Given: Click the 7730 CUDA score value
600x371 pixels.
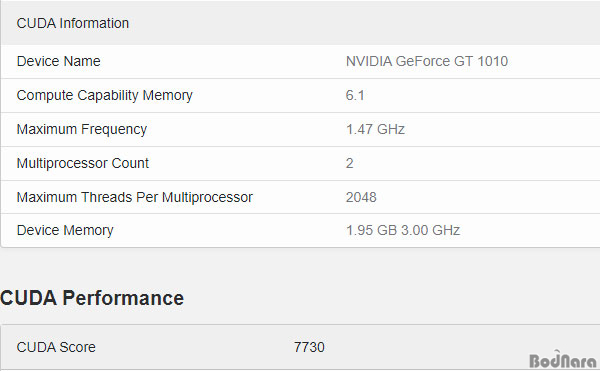Looking at the screenshot, I should [x=309, y=347].
